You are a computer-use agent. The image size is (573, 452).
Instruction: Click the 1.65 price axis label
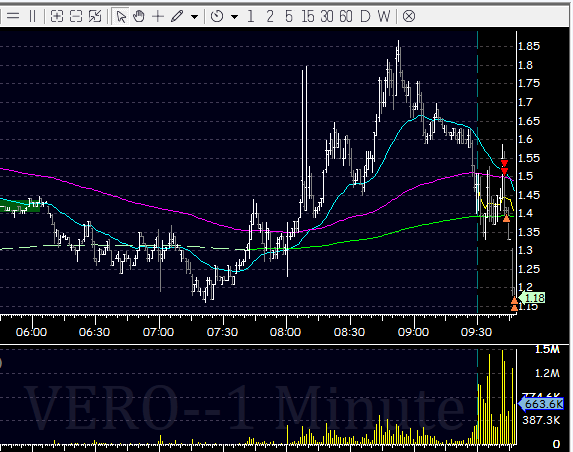pyautogui.click(x=529, y=121)
